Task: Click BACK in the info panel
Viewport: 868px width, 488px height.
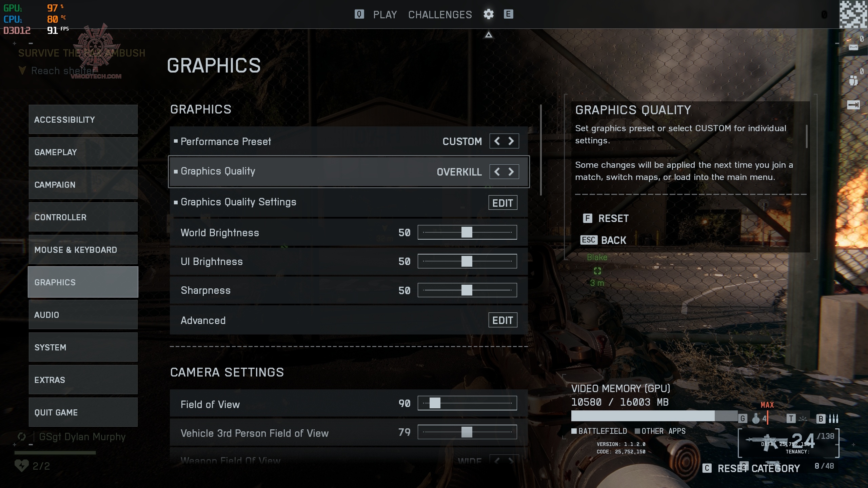Action: 613,240
